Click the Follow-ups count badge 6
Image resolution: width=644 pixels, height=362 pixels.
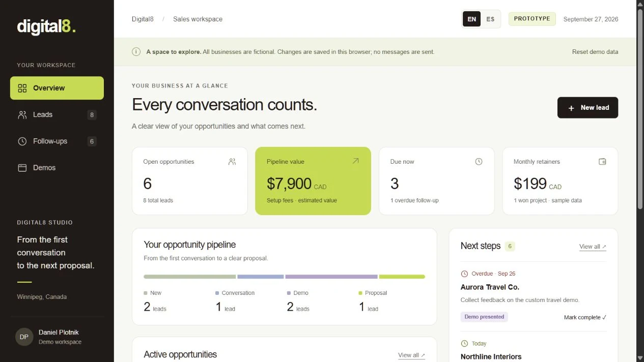[x=92, y=141]
